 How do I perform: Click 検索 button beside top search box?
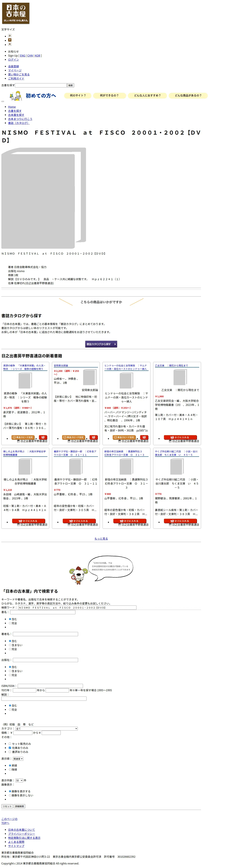(70, 85)
